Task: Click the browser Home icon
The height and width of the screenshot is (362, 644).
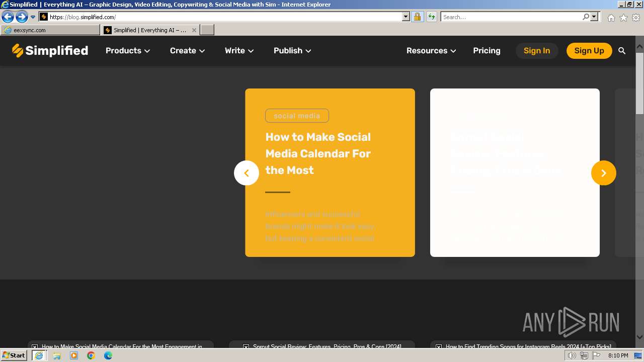Action: coord(611,18)
